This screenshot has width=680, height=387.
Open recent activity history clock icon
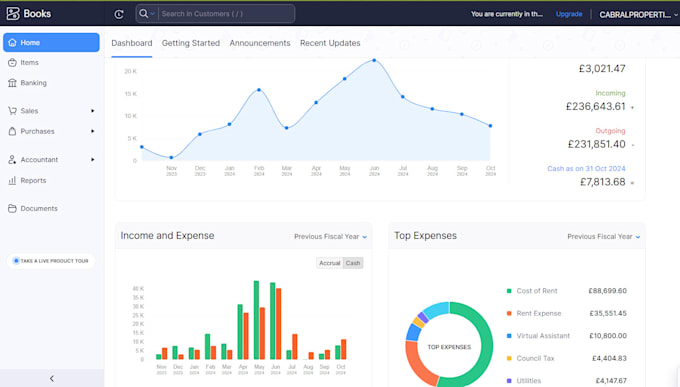pyautogui.click(x=119, y=14)
